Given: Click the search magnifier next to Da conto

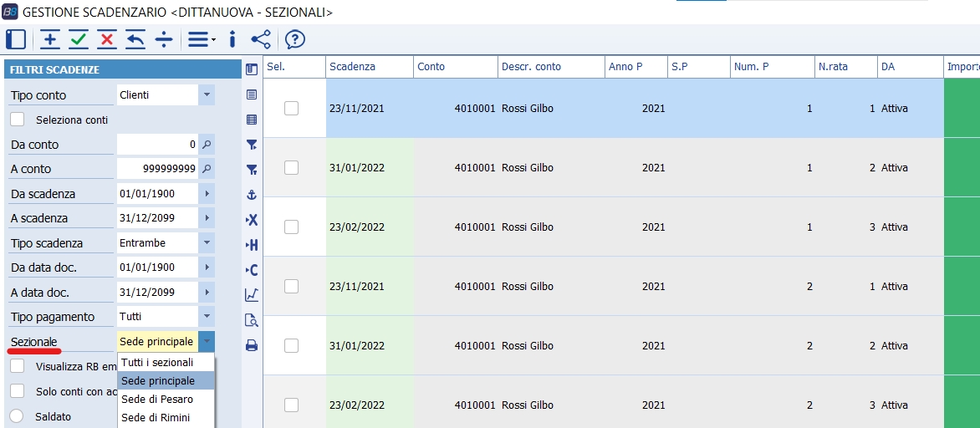Looking at the screenshot, I should pos(207,145).
